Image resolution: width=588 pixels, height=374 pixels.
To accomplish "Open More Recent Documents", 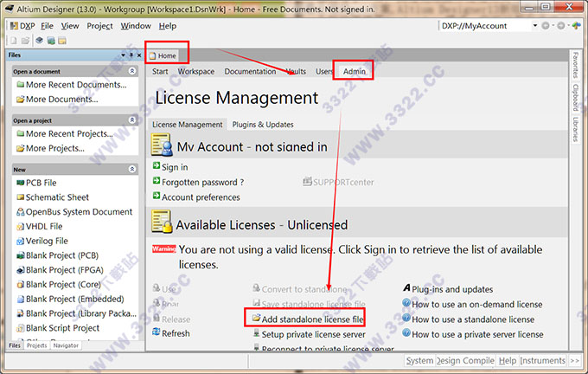I will click(72, 85).
